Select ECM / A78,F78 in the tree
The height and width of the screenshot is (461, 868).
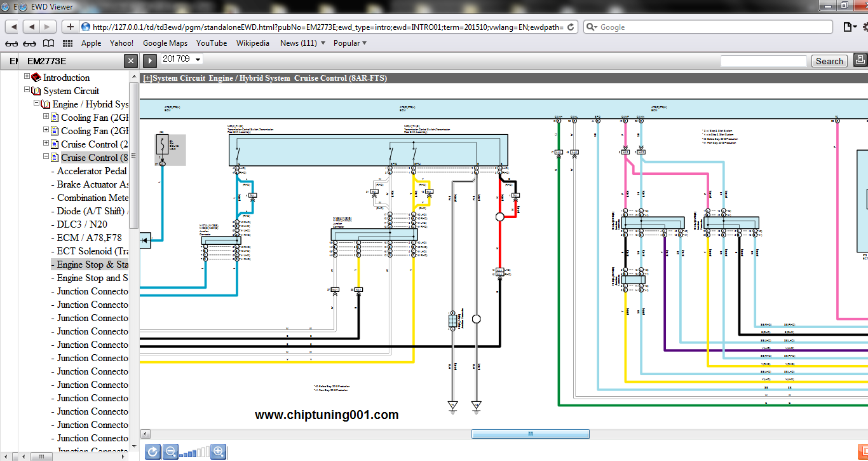[90, 238]
